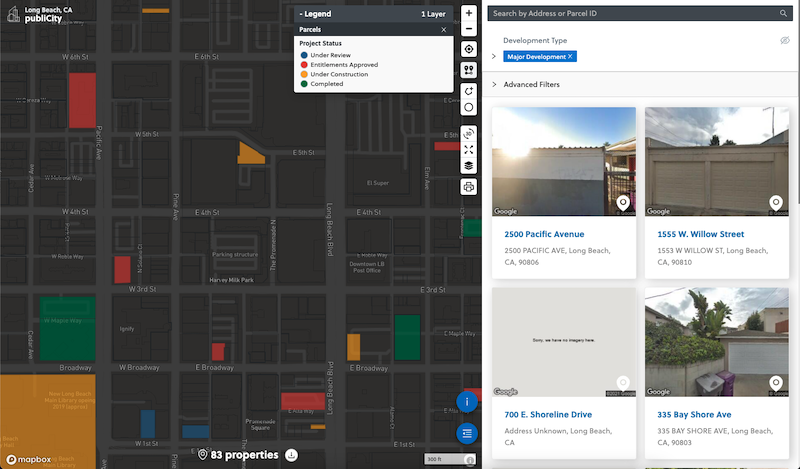Collapse the Legend panel

point(315,14)
